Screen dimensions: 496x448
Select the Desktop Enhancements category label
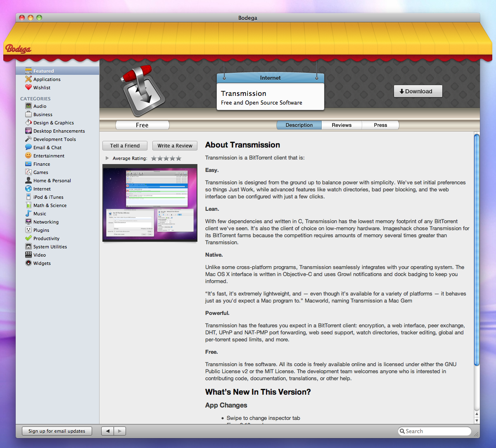pos(59,131)
